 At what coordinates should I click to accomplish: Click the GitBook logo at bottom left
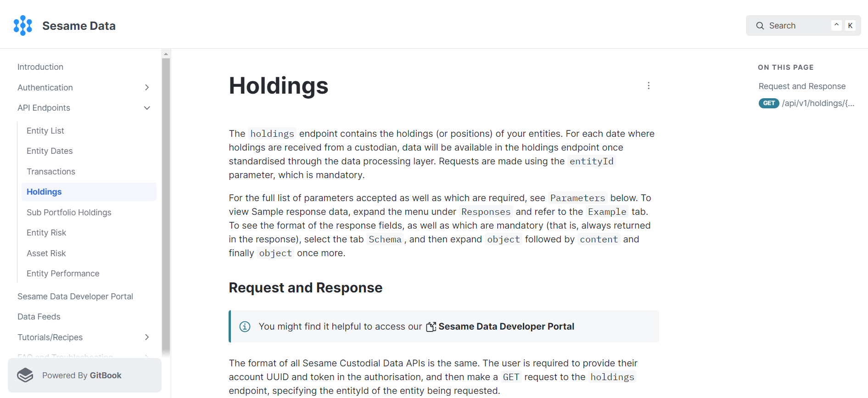coord(25,375)
